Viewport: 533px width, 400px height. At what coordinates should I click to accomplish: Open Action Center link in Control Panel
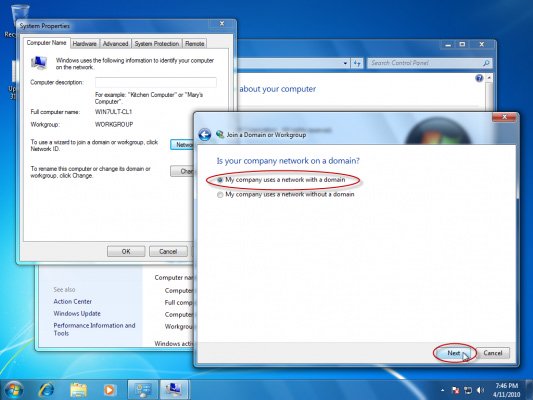(x=72, y=301)
